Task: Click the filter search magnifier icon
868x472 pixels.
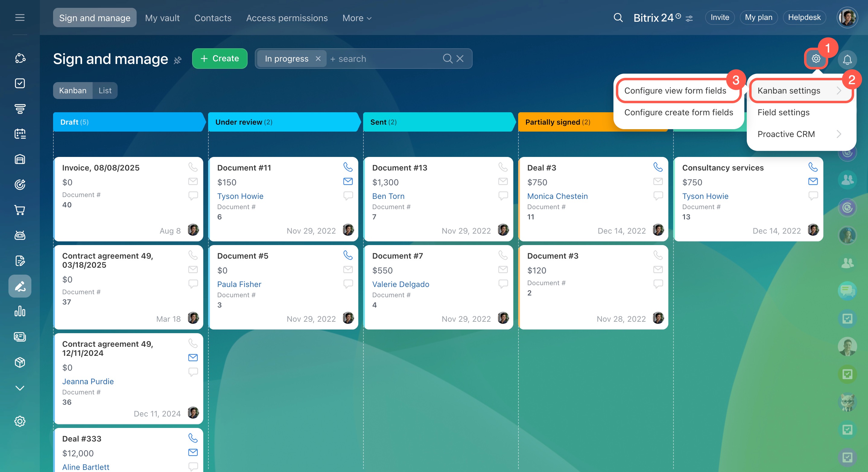Action: pos(448,59)
